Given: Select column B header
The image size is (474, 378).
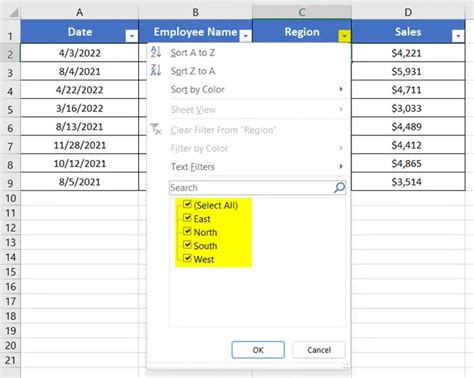Looking at the screenshot, I should 195,12.
